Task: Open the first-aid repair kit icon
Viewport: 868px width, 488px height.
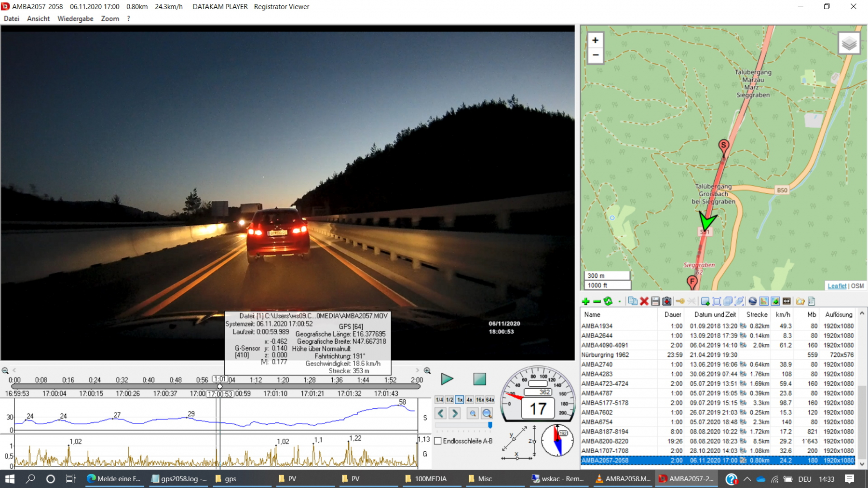Action: 667,301
